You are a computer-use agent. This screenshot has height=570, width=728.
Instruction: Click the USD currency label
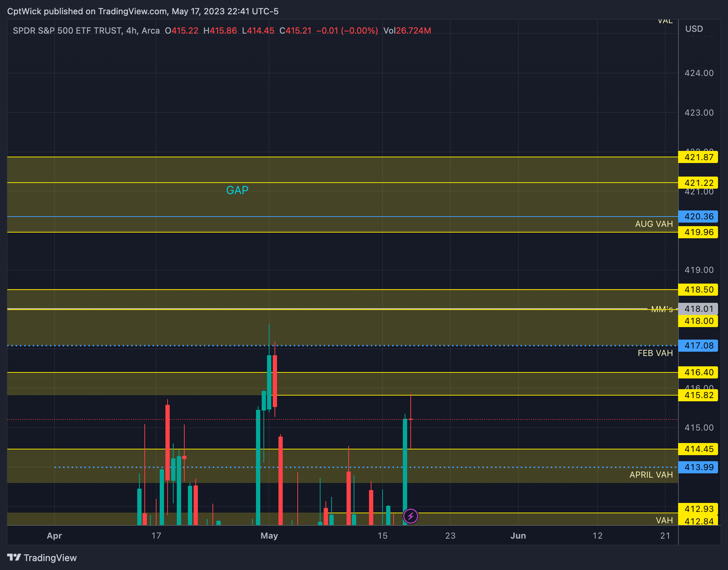694,29
